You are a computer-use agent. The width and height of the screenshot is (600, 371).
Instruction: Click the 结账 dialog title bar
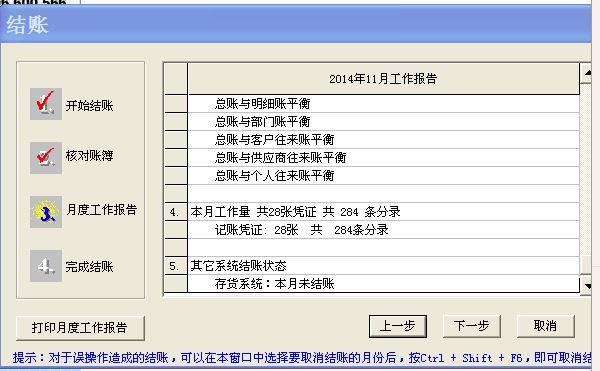point(295,25)
